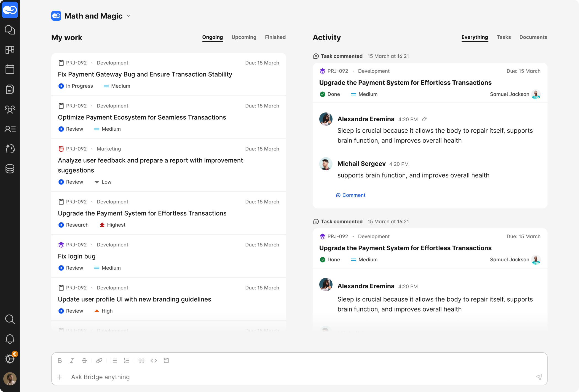Toggle bold formatting in editor toolbar
579x392 pixels.
60,361
